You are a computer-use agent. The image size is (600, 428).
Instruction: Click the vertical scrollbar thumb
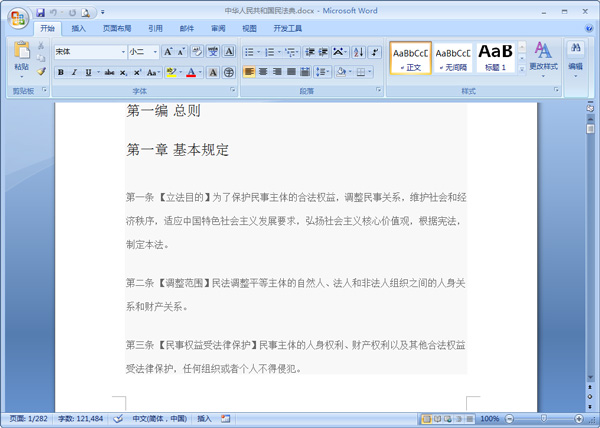[x=590, y=129]
